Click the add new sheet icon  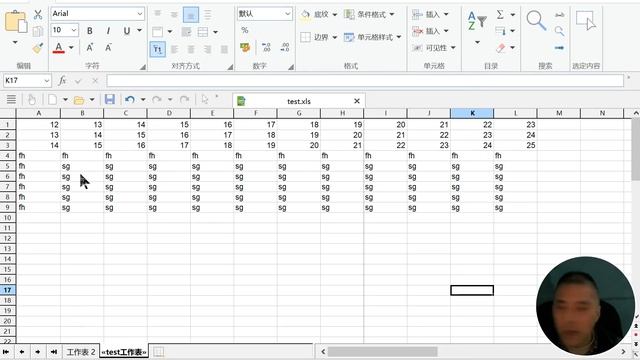(x=159, y=352)
